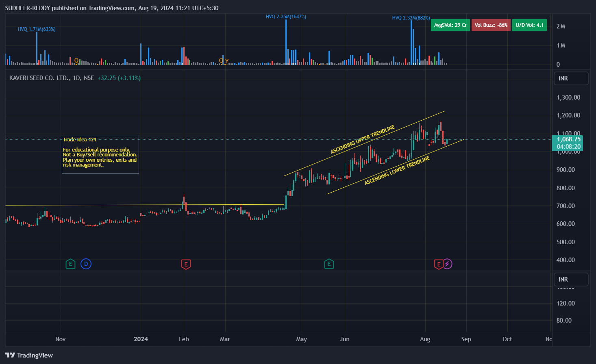596x364 pixels.
Task: Click the green earnings E icon near November
Action: click(x=70, y=264)
